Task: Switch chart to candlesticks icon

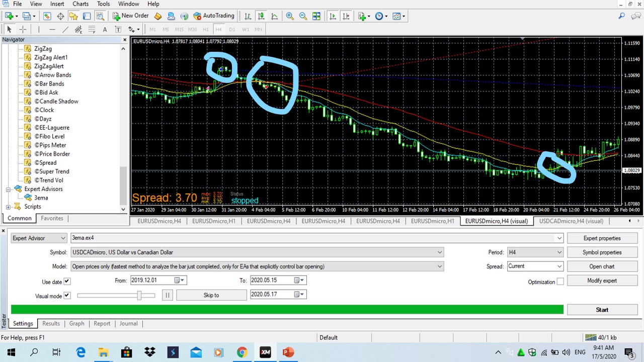Action: coord(261,16)
